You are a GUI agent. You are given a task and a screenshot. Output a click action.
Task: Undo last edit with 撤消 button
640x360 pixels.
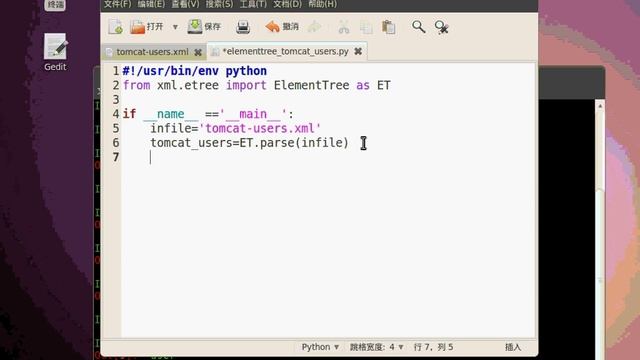click(282, 27)
